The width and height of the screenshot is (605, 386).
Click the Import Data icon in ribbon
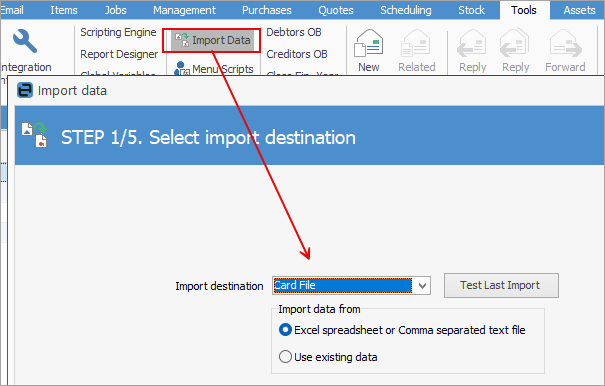[x=182, y=40]
